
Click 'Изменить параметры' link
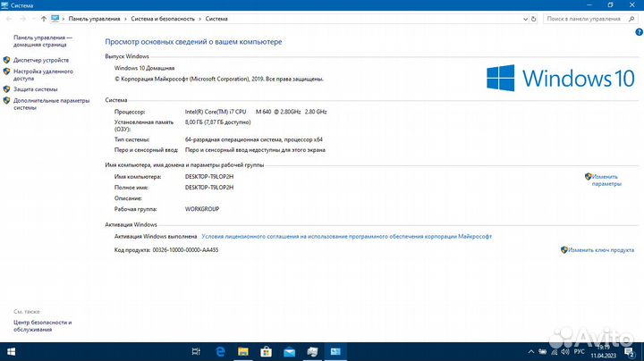[x=606, y=180]
